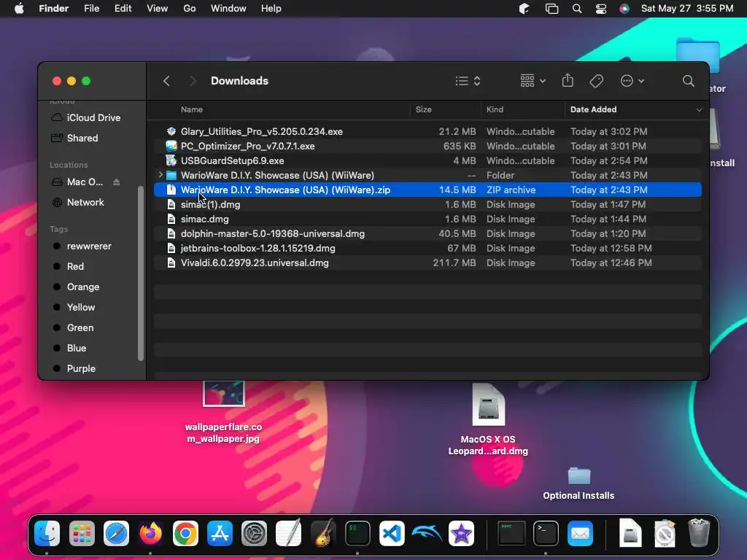
Task: Open the Finder menu
Action: point(53,9)
